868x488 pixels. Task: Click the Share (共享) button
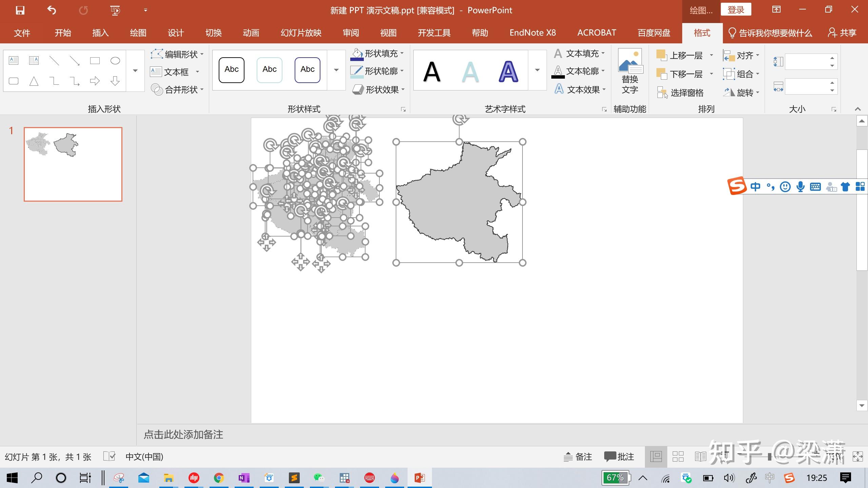(x=842, y=33)
